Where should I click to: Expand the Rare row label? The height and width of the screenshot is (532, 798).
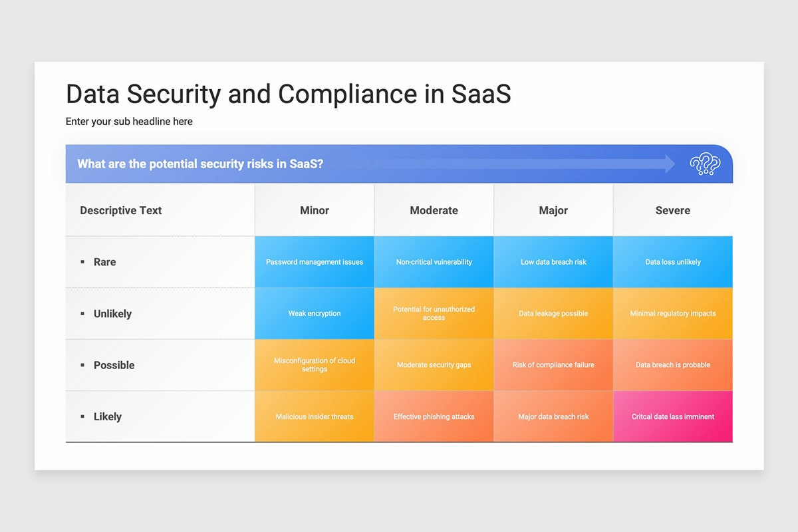pos(104,262)
